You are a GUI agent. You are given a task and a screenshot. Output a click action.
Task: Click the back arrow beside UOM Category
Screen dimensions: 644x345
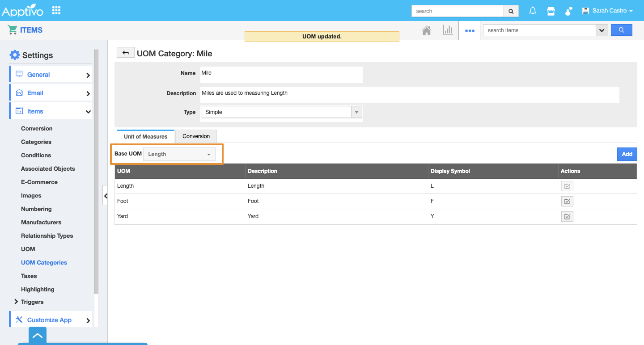click(125, 53)
